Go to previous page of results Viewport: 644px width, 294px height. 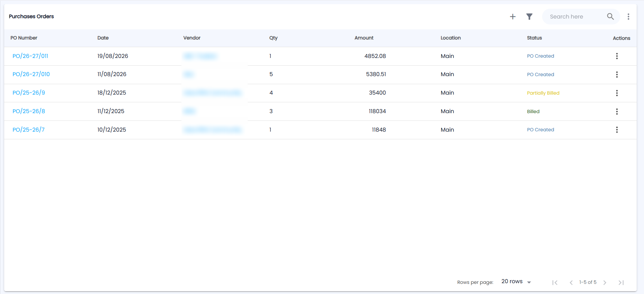click(571, 282)
